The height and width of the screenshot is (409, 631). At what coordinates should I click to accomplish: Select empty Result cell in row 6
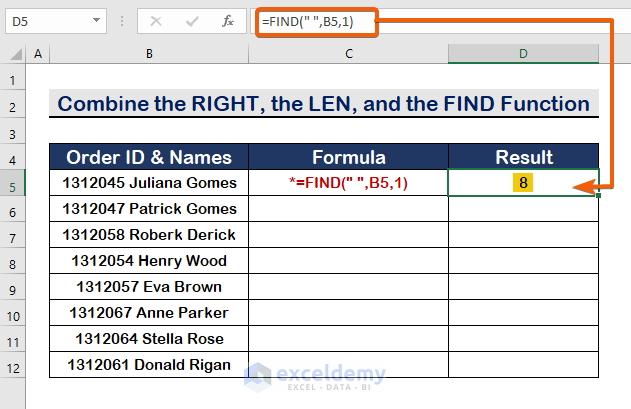coord(524,209)
